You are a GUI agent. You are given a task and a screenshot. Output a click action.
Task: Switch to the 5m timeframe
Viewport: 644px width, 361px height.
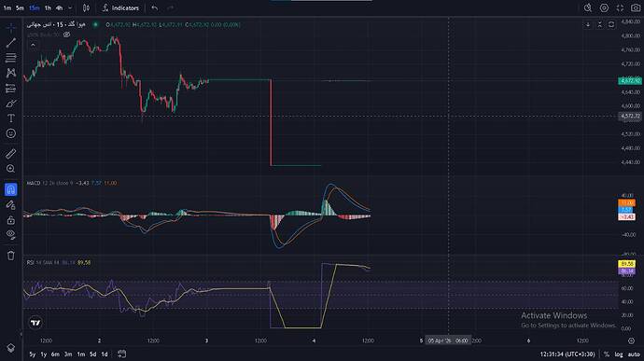[20, 7]
